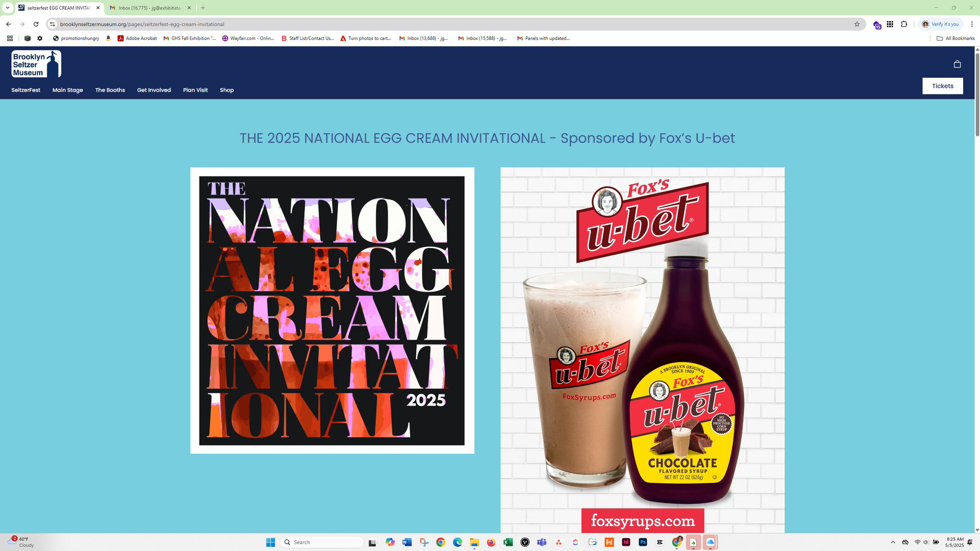Show hidden system tray icons chevron
980x551 pixels.
pyautogui.click(x=893, y=542)
